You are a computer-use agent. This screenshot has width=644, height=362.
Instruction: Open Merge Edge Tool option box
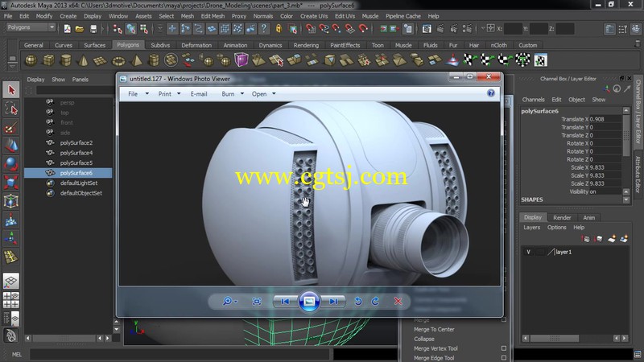click(x=504, y=358)
